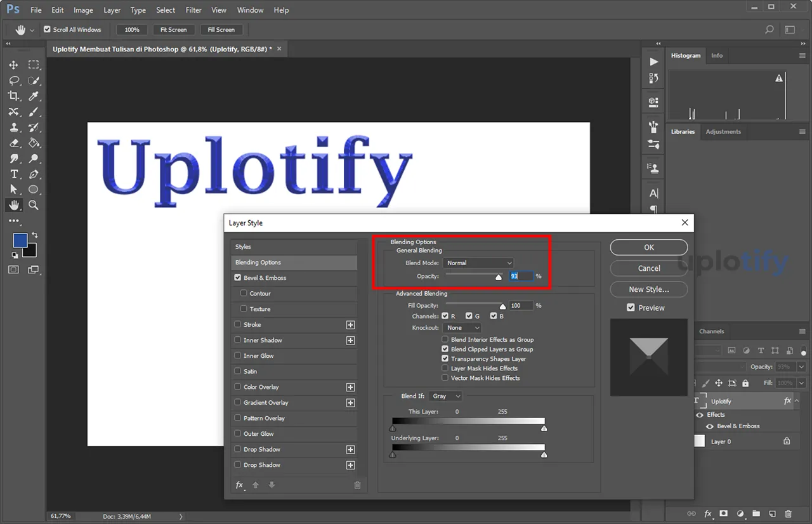Screen dimensions: 812x524
Task: Open the Hand tool preset picker arrow
Action: click(32, 30)
